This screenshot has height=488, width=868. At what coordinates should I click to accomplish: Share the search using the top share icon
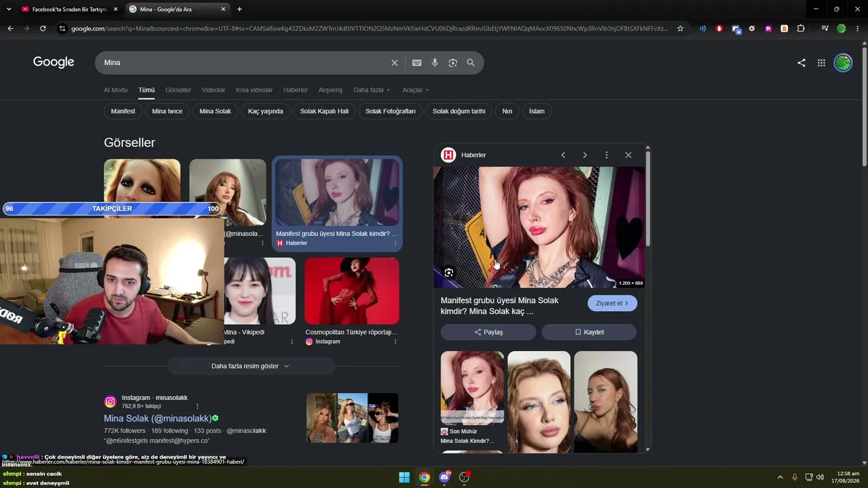[x=802, y=62]
